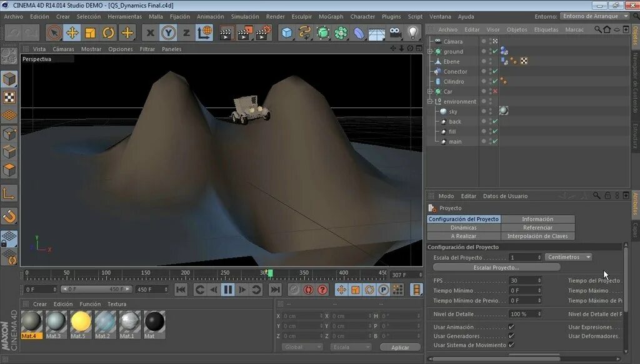Open viewport Cámaras menu

pos(63,49)
